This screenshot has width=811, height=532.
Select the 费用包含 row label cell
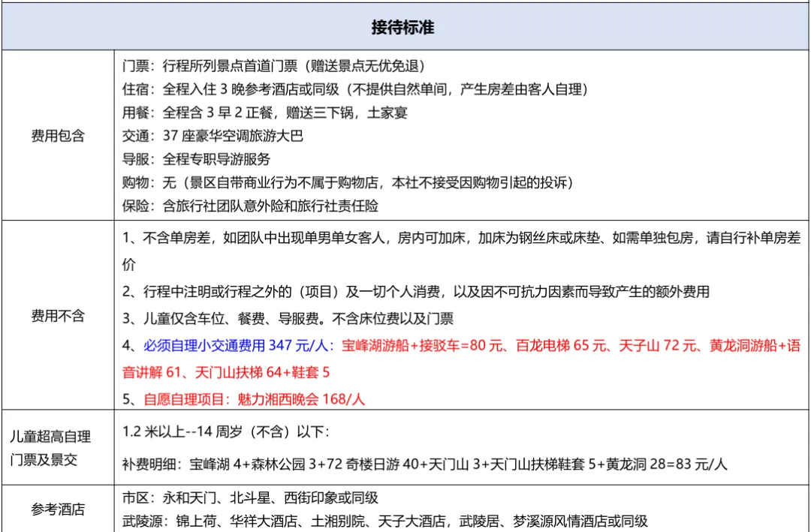coord(58,136)
